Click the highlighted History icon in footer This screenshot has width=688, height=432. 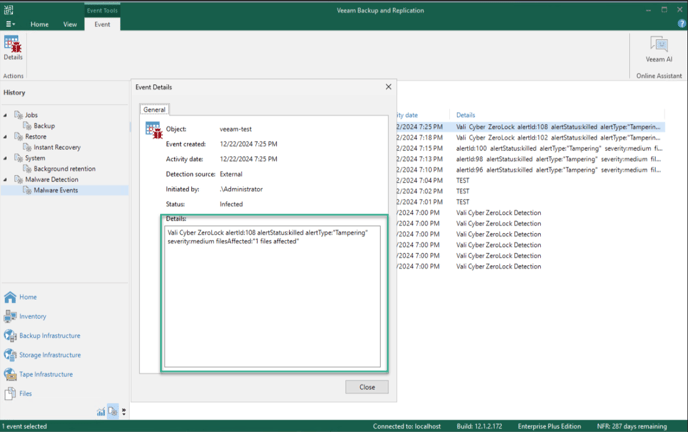click(x=113, y=411)
